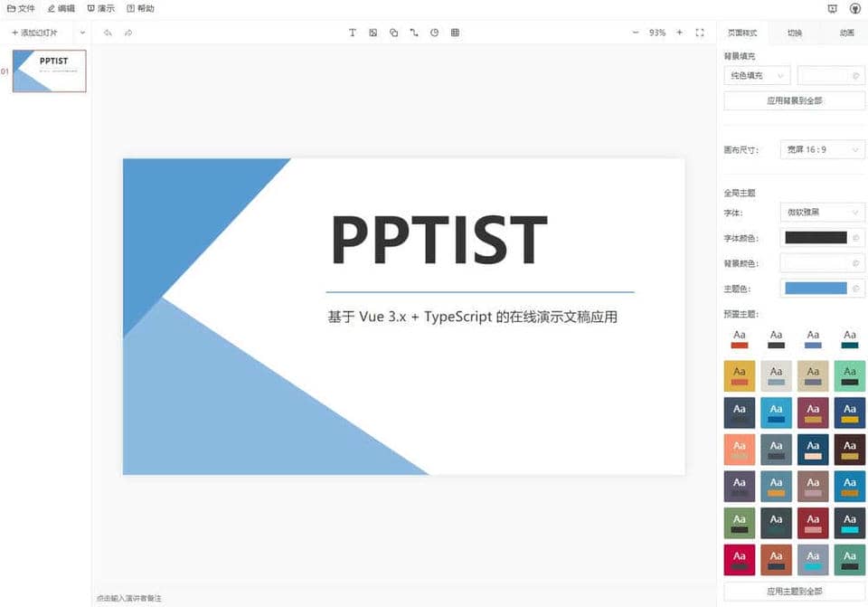
Task: Click the 应用背景到全部 button
Action: click(x=794, y=100)
